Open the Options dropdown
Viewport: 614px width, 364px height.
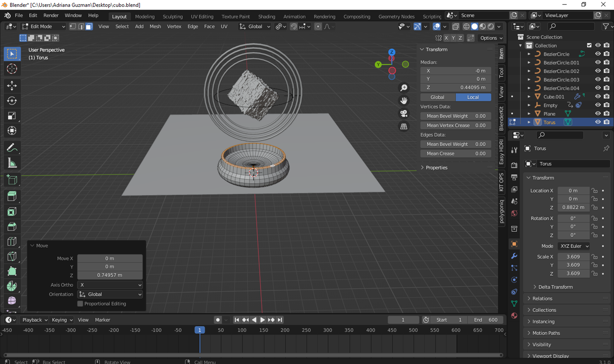point(491,38)
